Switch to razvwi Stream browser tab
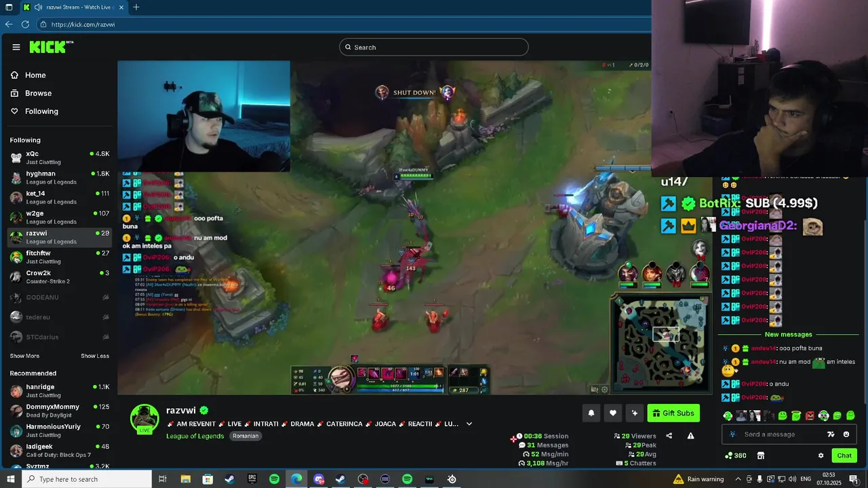868x488 pixels. pyautogui.click(x=73, y=7)
